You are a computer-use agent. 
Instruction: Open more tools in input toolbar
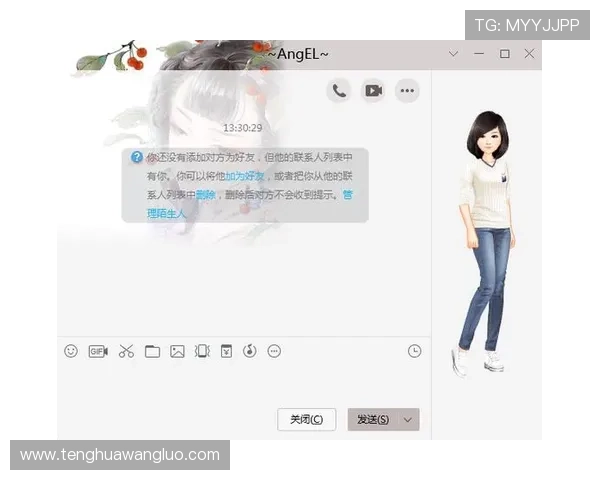click(275, 351)
